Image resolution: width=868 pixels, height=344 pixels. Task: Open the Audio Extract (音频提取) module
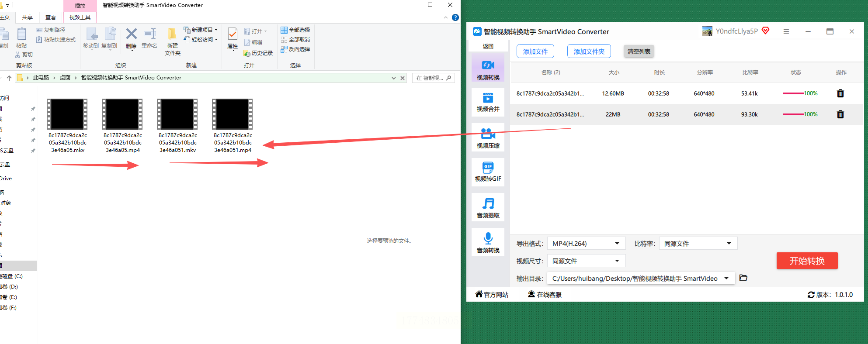[488, 208]
